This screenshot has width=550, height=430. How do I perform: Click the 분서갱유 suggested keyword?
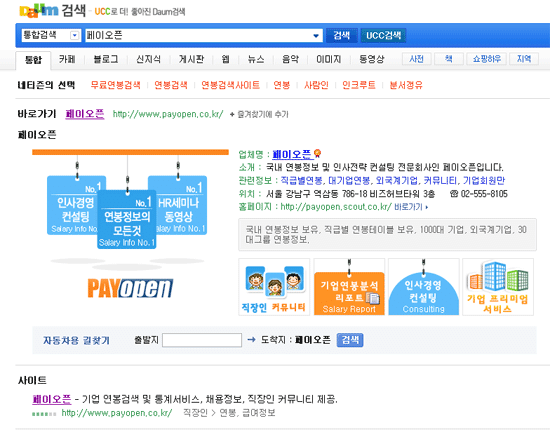pyautogui.click(x=406, y=85)
